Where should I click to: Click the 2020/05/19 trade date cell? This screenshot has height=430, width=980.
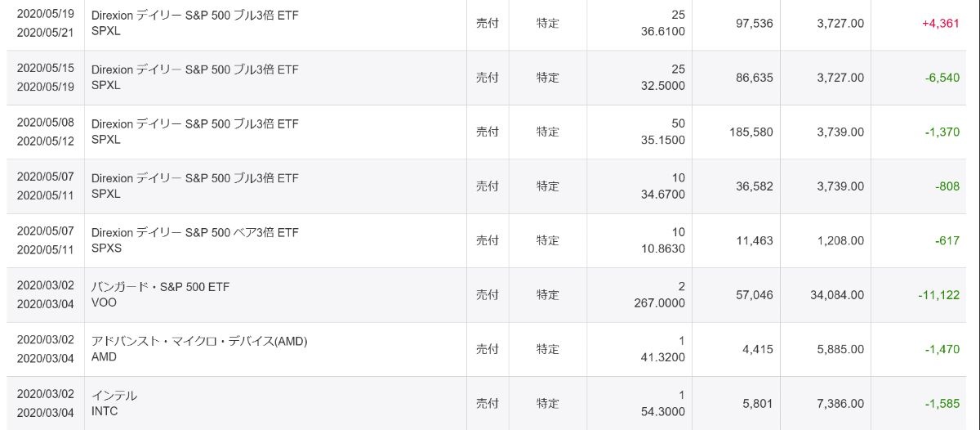(x=45, y=16)
